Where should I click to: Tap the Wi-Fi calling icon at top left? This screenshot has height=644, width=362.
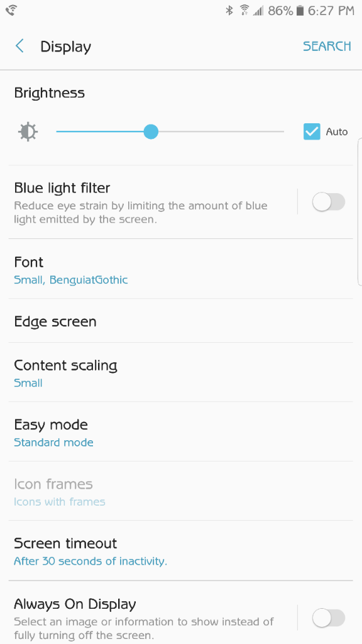click(11, 10)
